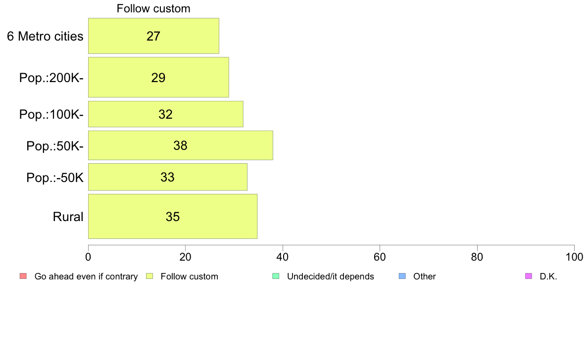The width and height of the screenshot is (588, 364).
Task: Select the 'Pop.:-50K' bar showing 33
Action: [167, 177]
